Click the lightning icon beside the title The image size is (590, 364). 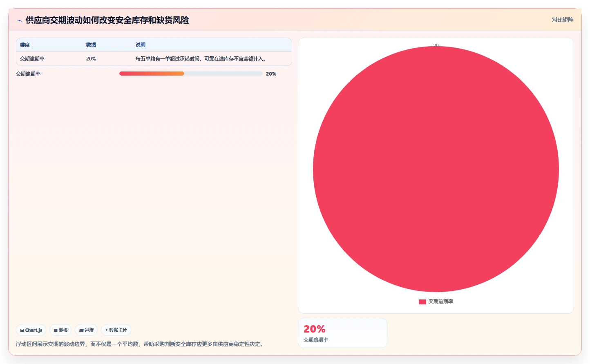coord(19,20)
